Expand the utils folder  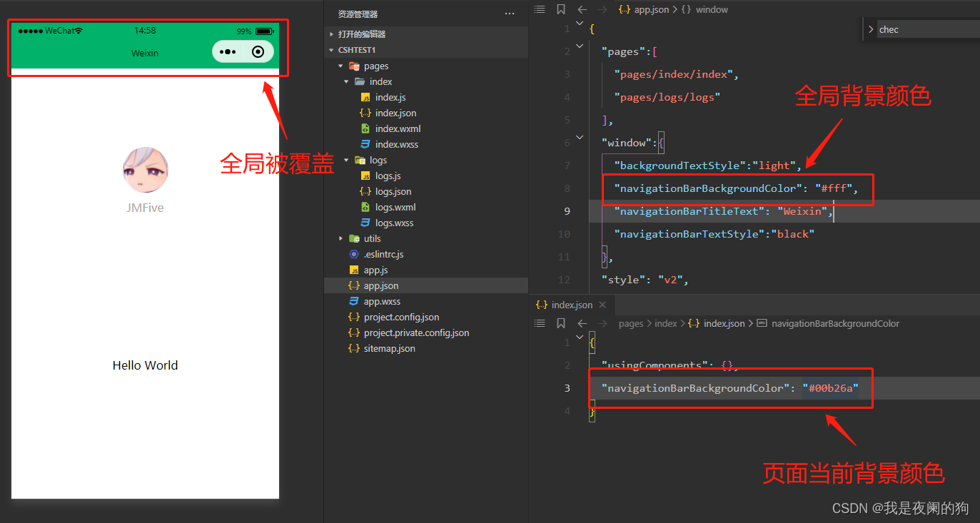426,238
